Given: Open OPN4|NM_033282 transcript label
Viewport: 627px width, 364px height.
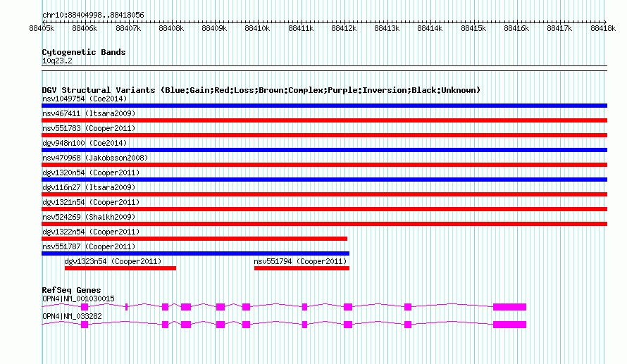Looking at the screenshot, I should (x=72, y=316).
